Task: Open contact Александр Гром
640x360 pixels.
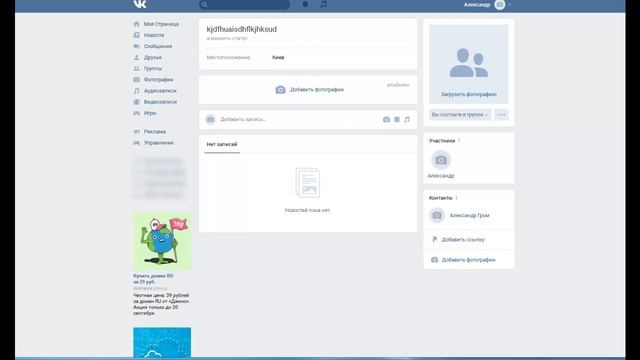Action: click(469, 216)
